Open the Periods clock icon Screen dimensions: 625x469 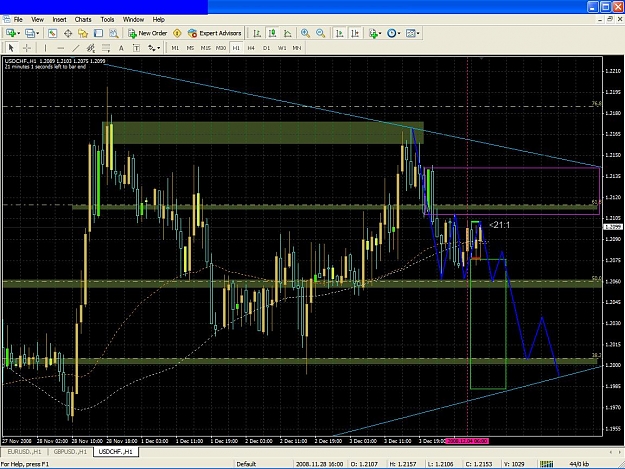391,33
